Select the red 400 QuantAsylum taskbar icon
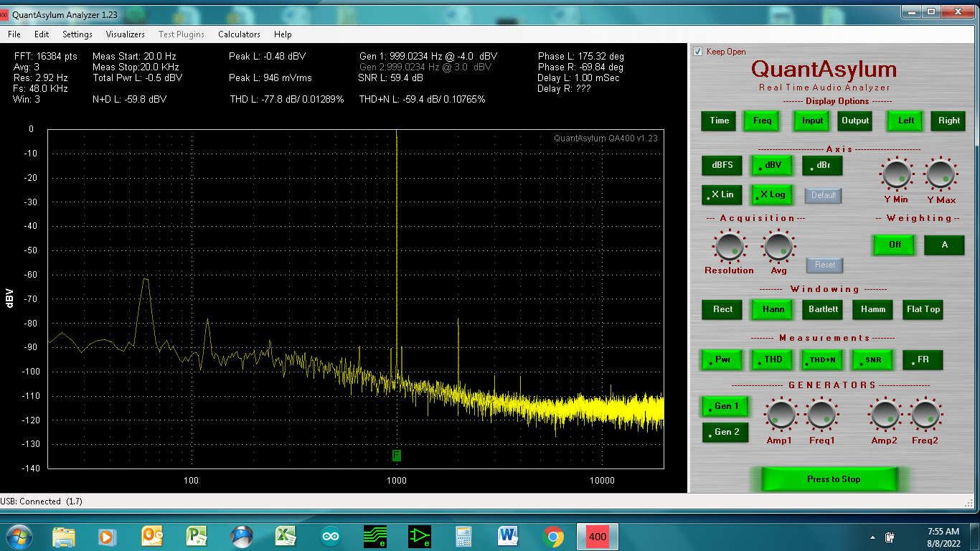This screenshot has height=551, width=980. click(597, 536)
